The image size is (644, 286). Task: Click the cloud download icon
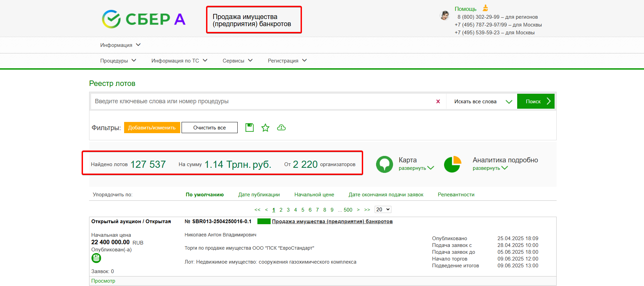[x=281, y=128]
